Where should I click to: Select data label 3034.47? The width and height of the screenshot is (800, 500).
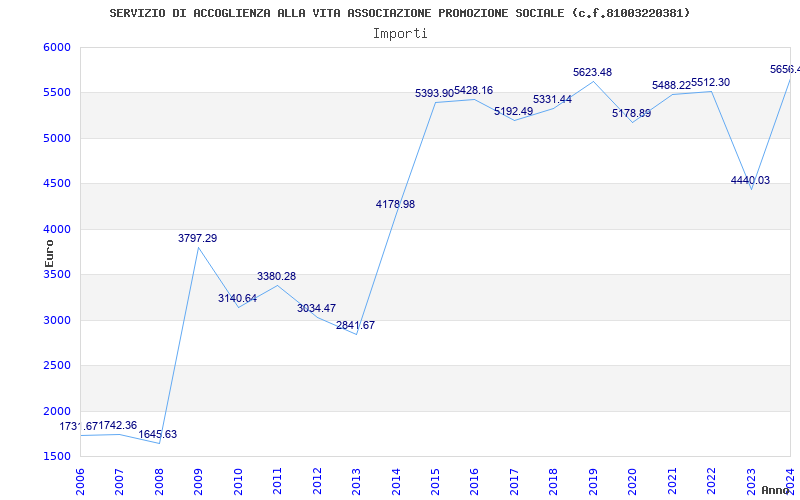coord(316,308)
